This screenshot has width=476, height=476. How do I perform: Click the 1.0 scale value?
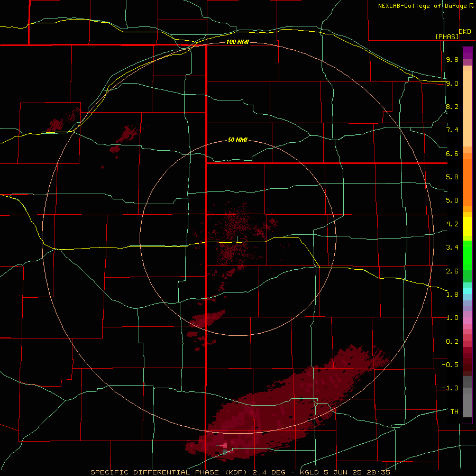452,318
